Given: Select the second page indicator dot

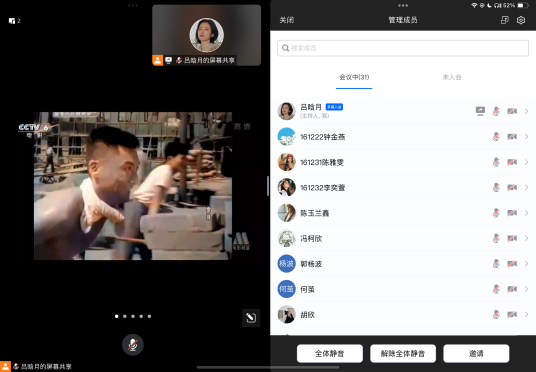Looking at the screenshot, I should [125, 316].
